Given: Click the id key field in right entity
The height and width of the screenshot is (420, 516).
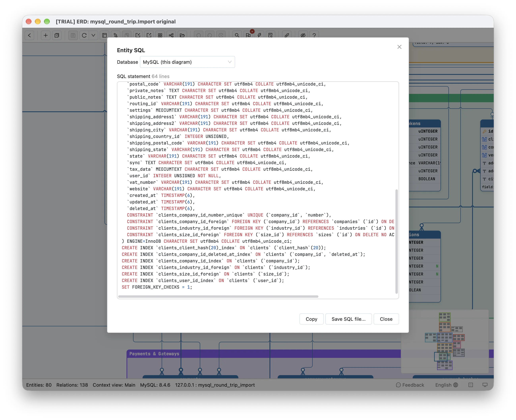Looking at the screenshot, I should tap(487, 131).
